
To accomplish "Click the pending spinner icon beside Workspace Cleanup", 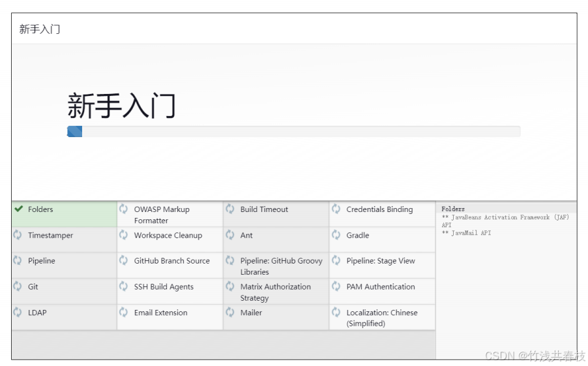I will point(123,235).
